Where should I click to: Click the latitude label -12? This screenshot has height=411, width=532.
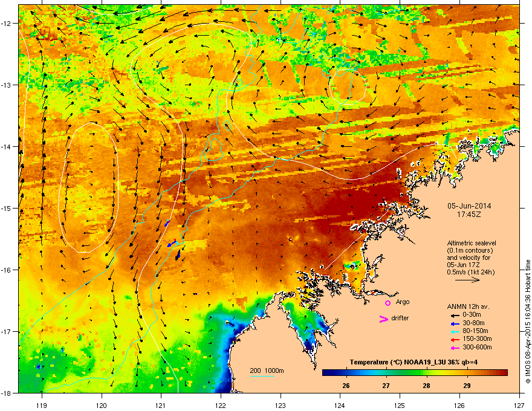click(x=7, y=24)
